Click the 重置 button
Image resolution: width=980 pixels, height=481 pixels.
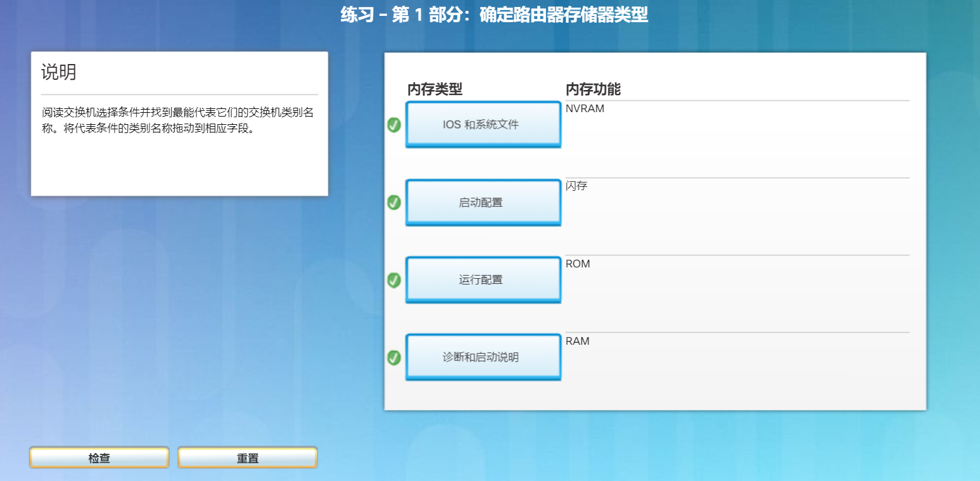pyautogui.click(x=248, y=458)
